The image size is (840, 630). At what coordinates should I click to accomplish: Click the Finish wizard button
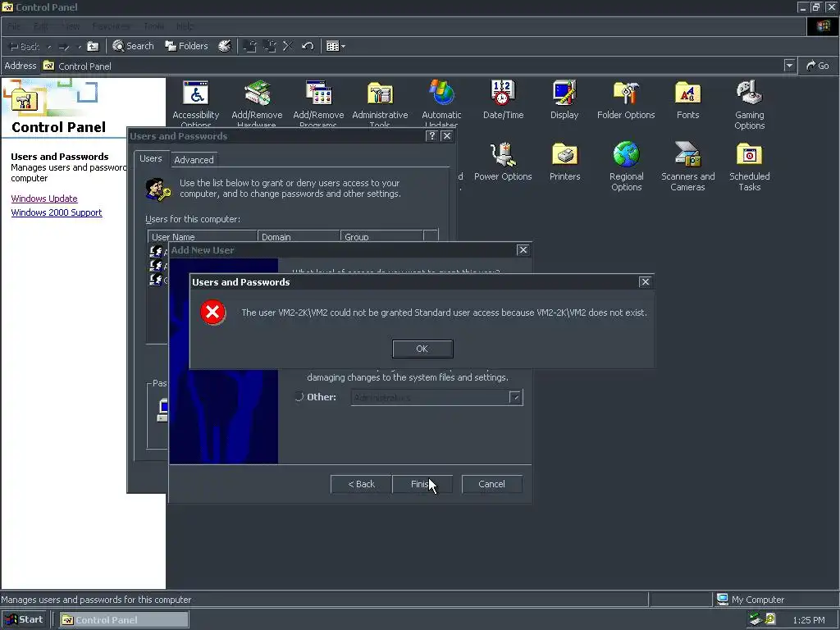pyautogui.click(x=422, y=484)
